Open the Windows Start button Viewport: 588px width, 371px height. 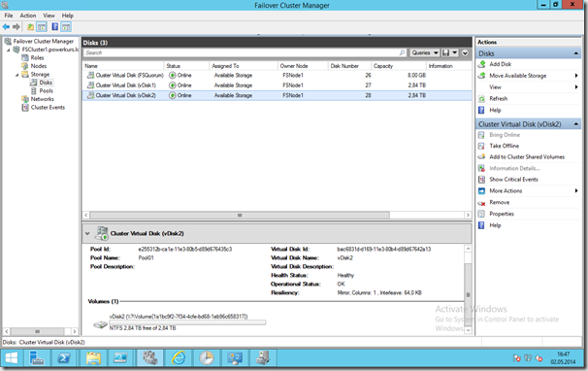click(12, 358)
